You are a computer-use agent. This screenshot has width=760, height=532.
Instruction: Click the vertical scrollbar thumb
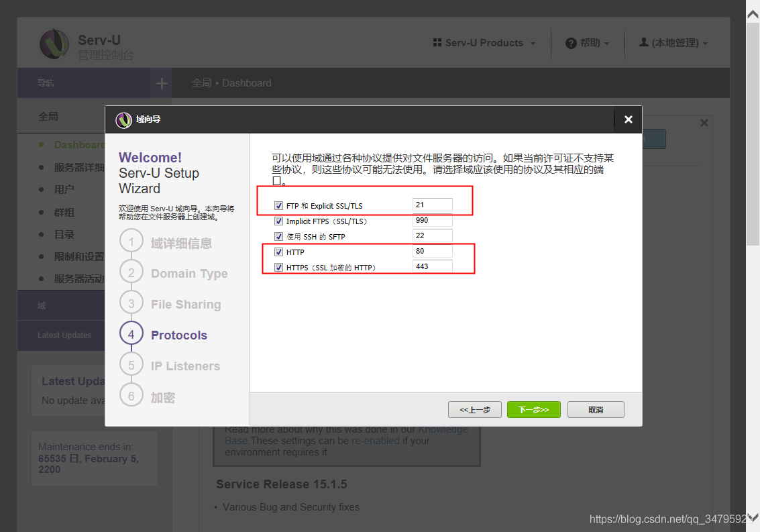pos(753,134)
